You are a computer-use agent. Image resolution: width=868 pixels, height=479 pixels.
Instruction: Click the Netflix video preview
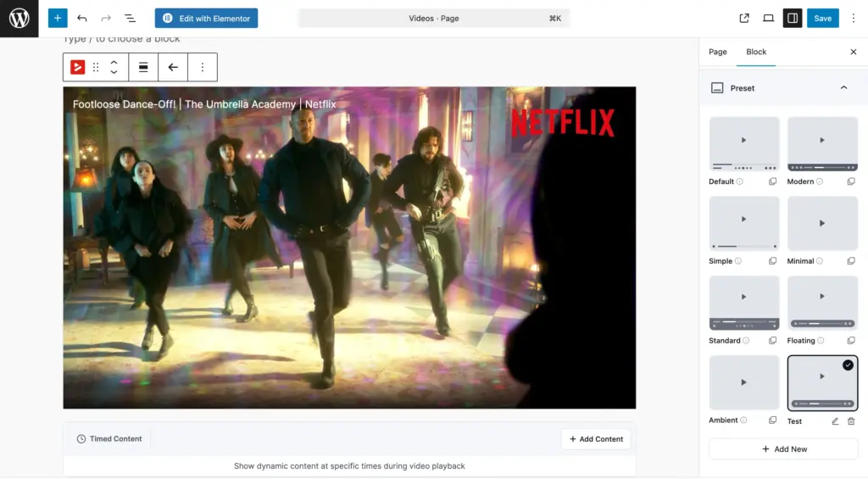point(349,248)
